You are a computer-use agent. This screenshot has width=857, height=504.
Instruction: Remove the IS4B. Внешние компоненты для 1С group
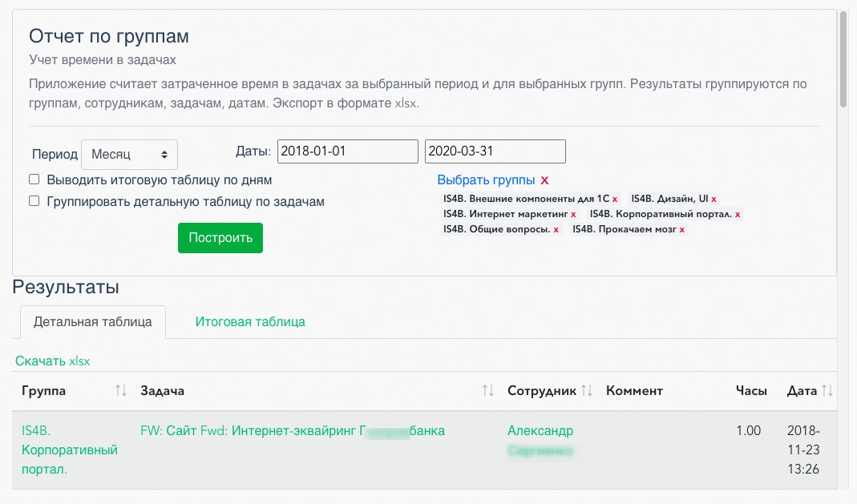click(615, 199)
